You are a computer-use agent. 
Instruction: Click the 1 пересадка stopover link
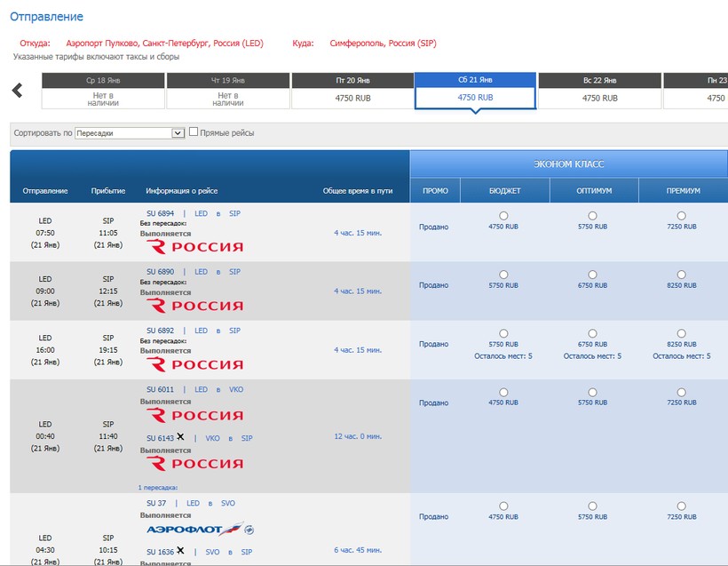[x=158, y=487]
